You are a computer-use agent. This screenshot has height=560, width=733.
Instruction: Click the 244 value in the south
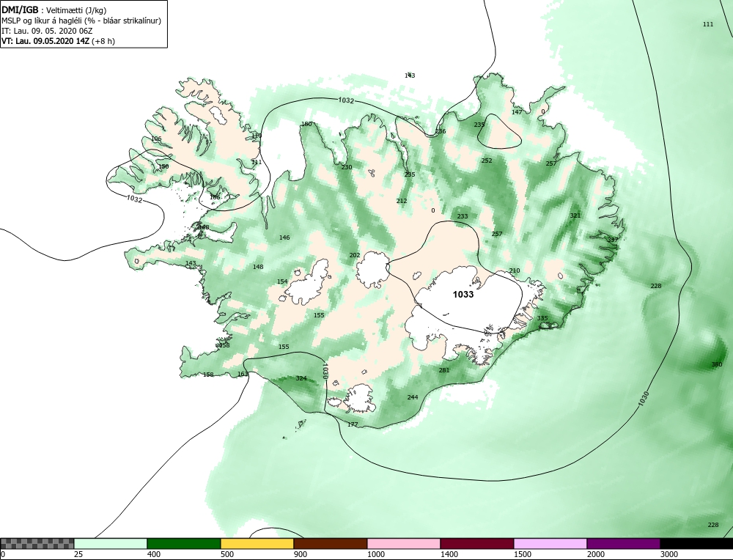(413, 397)
